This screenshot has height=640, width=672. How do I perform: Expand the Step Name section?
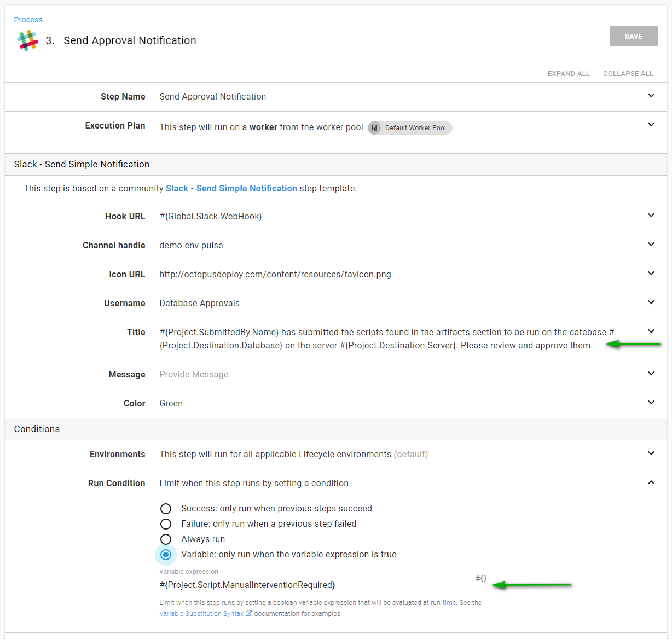click(651, 96)
